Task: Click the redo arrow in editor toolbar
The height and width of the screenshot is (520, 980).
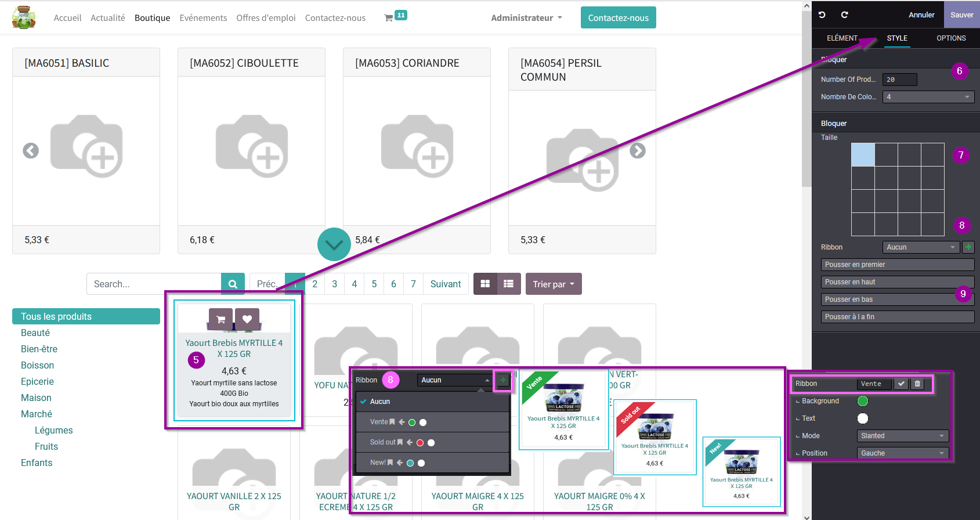Action: [844, 15]
